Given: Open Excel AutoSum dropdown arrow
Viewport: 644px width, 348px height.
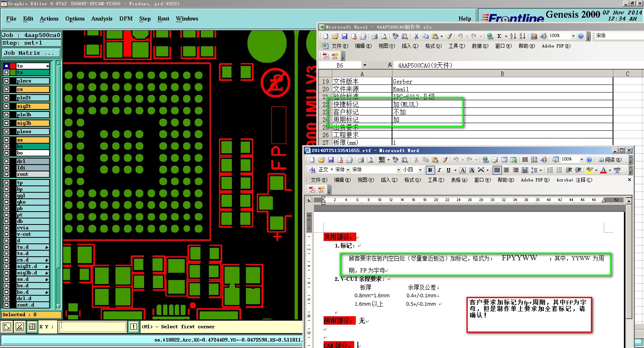Looking at the screenshot, I should click(x=506, y=36).
